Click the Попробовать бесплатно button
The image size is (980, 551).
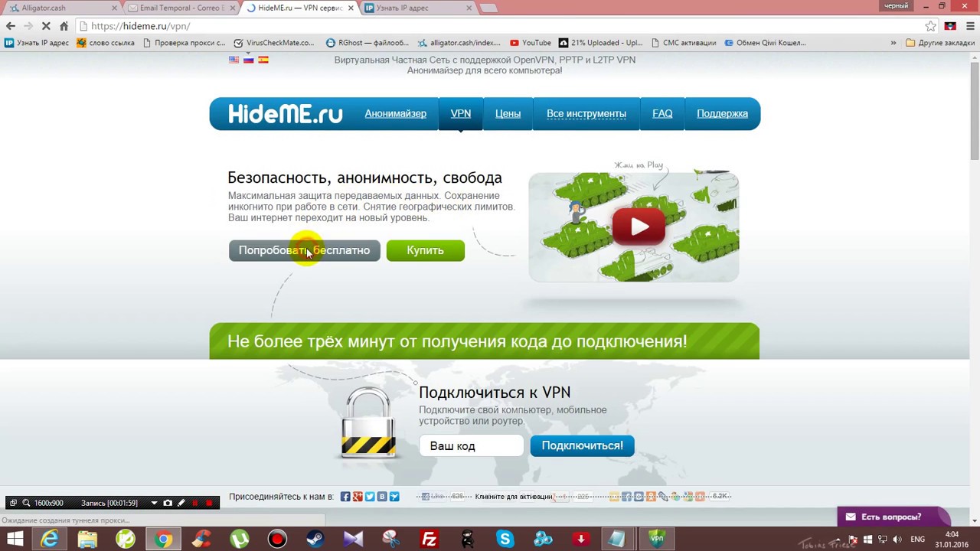(304, 250)
